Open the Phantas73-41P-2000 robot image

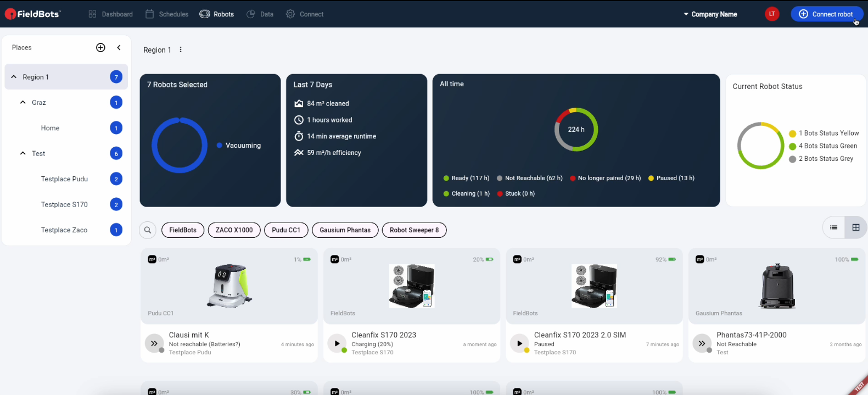[777, 286]
